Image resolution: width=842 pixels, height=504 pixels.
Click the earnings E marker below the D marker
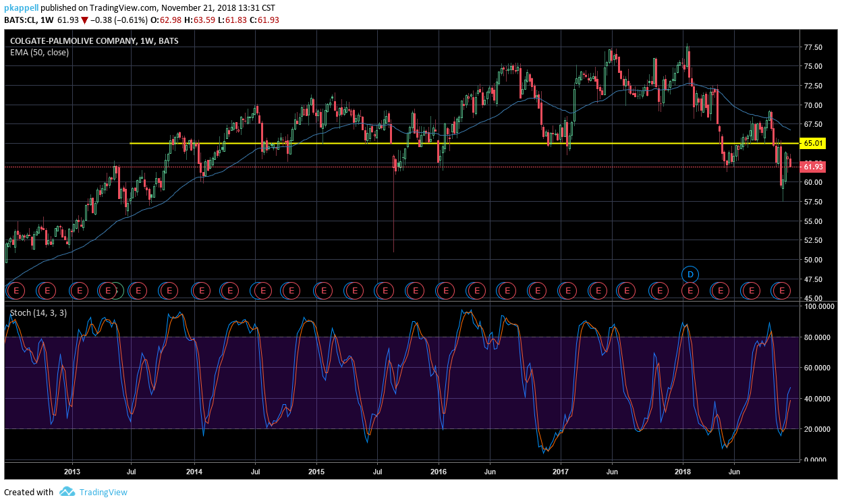coord(690,291)
